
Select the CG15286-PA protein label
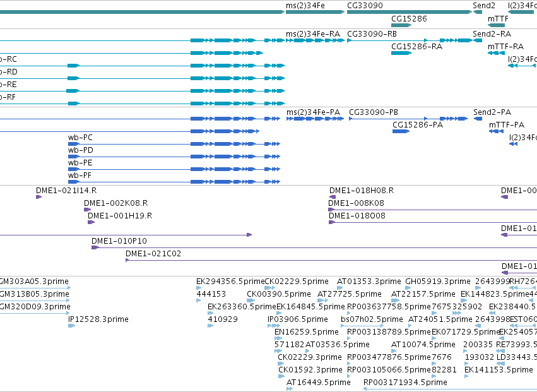point(418,125)
